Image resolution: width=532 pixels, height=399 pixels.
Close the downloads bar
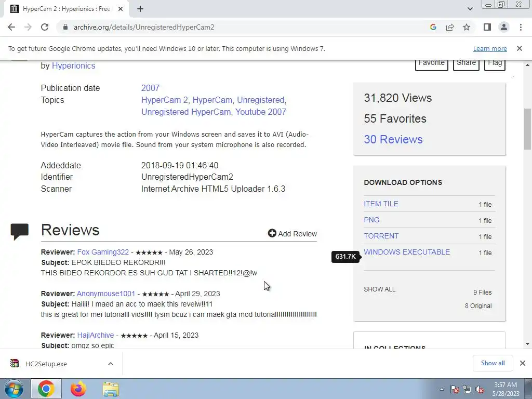[523, 363]
